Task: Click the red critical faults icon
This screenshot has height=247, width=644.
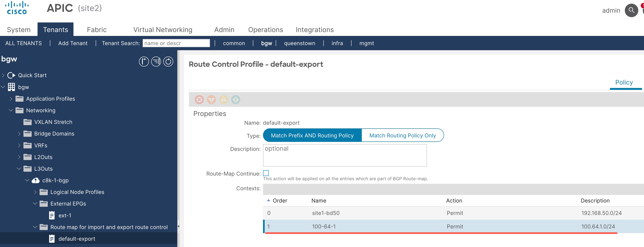Action: (199, 100)
